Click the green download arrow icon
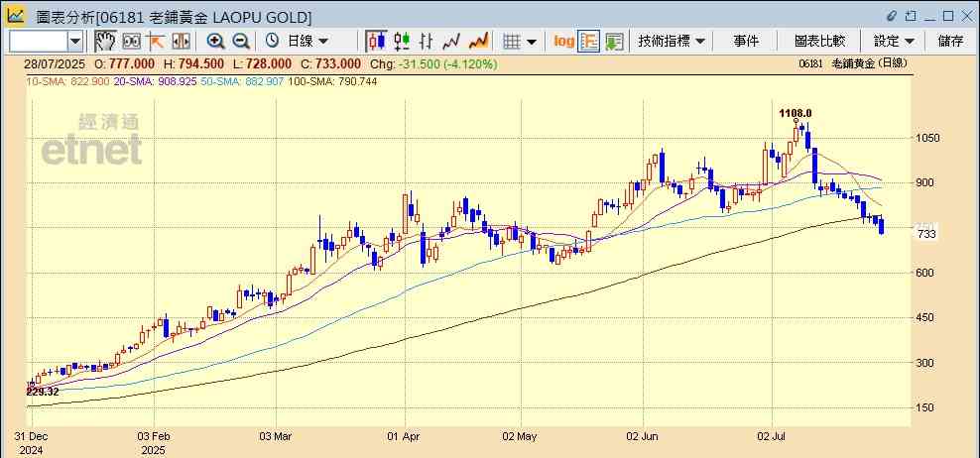Image resolution: width=980 pixels, height=458 pixels. tap(614, 42)
